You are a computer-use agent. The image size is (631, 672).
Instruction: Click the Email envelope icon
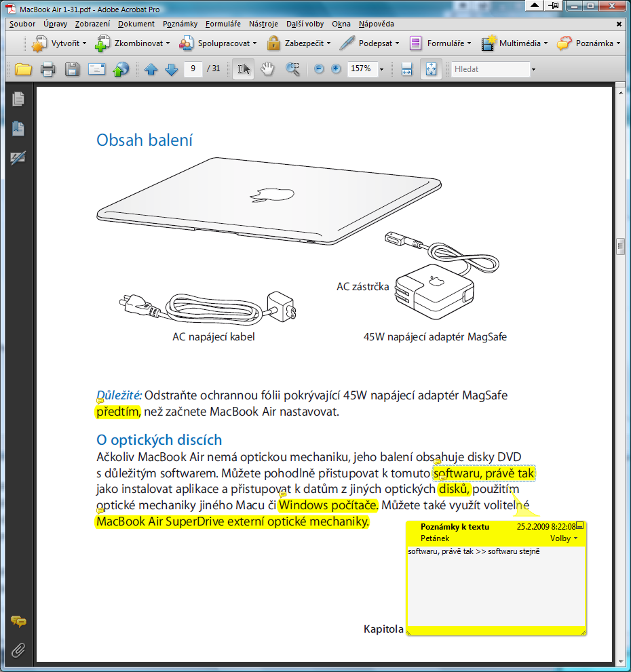pyautogui.click(x=96, y=68)
